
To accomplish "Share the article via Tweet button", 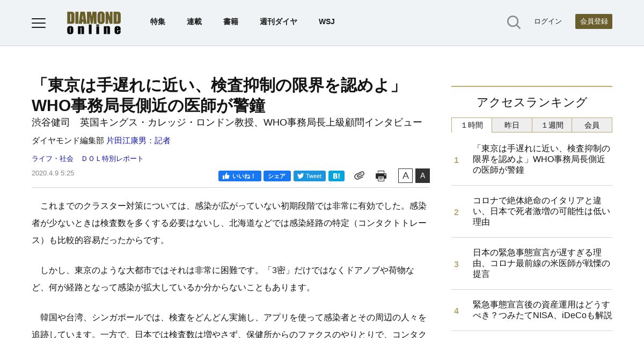I will coord(310,176).
